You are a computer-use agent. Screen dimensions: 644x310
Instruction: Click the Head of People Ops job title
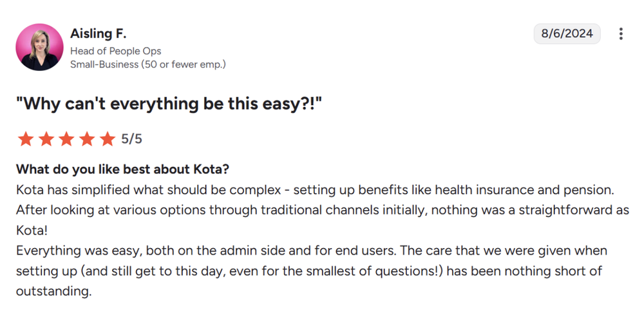coord(116,51)
